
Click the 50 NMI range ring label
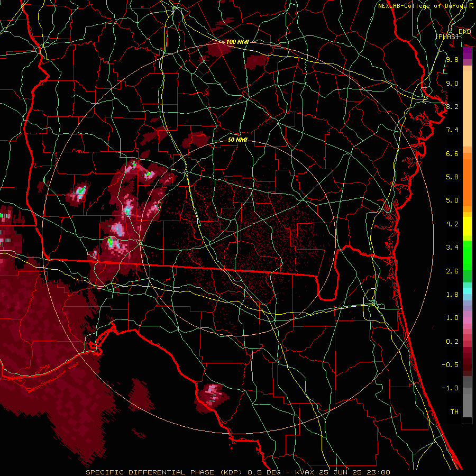(237, 140)
